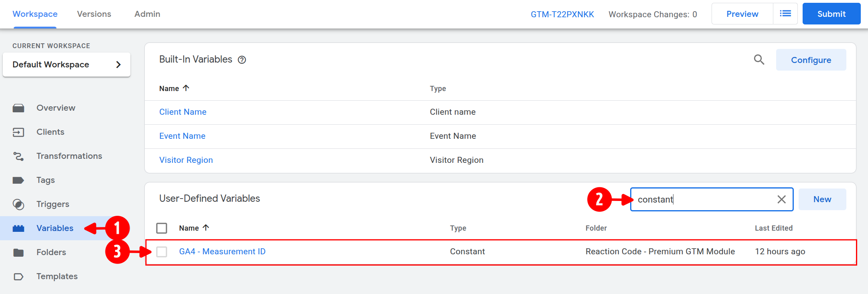868x294 pixels.
Task: Expand the Default Workspace selector
Action: click(x=67, y=65)
